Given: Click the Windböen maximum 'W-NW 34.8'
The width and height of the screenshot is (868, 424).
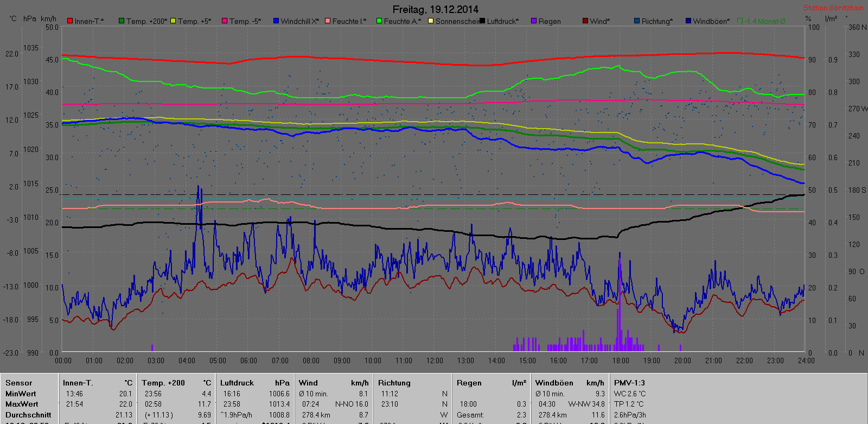Looking at the screenshot, I should point(586,404).
